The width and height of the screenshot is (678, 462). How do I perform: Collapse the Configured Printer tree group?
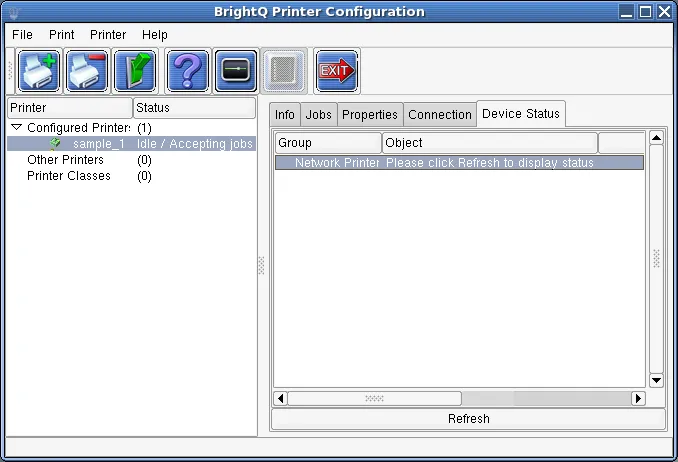pyautogui.click(x=16, y=127)
